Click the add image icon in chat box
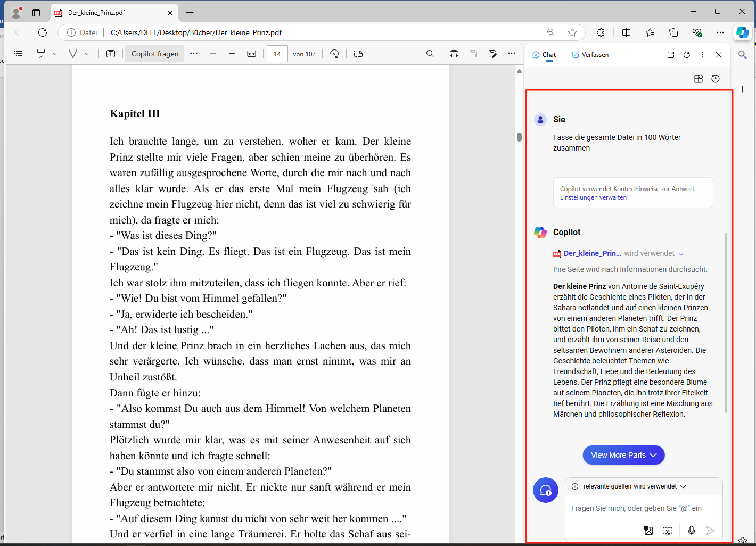This screenshot has width=756, height=546. [x=648, y=530]
